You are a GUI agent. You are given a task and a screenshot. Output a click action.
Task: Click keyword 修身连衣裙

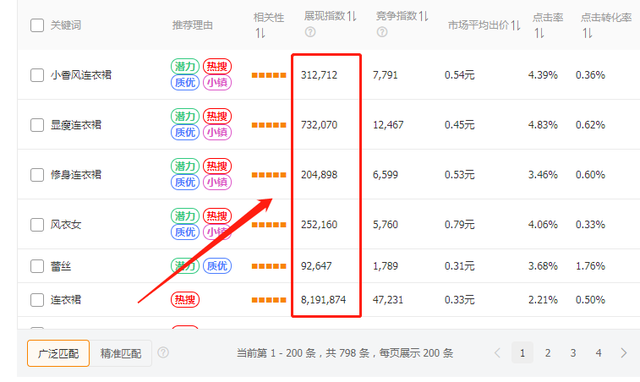[x=76, y=175]
